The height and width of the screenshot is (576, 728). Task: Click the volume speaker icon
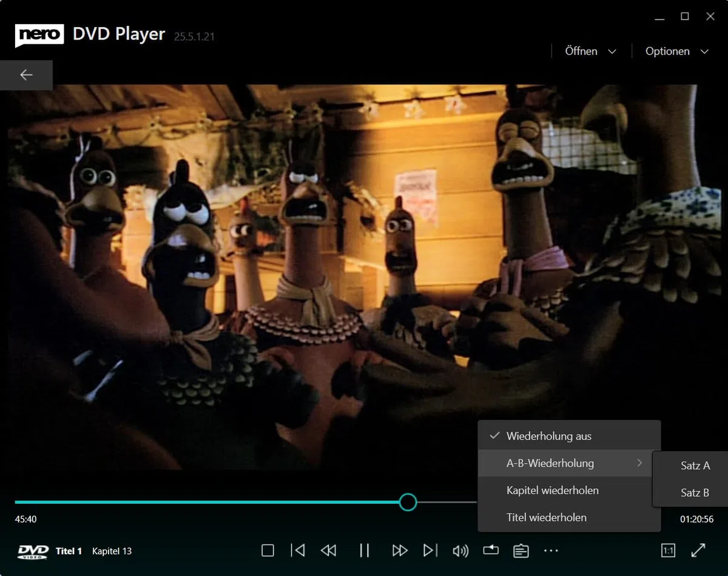460,551
